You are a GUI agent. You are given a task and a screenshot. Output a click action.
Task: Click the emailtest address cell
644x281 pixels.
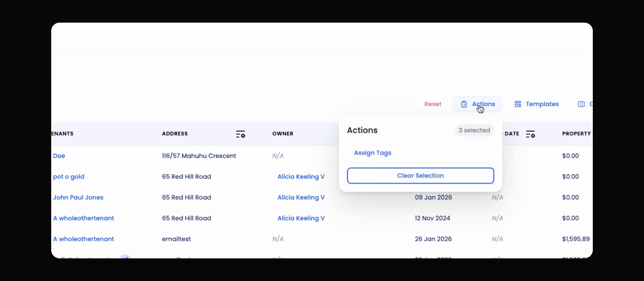176,239
